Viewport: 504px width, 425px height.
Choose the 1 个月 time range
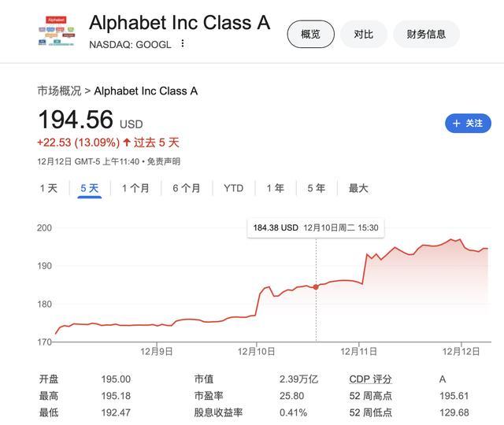(x=135, y=188)
